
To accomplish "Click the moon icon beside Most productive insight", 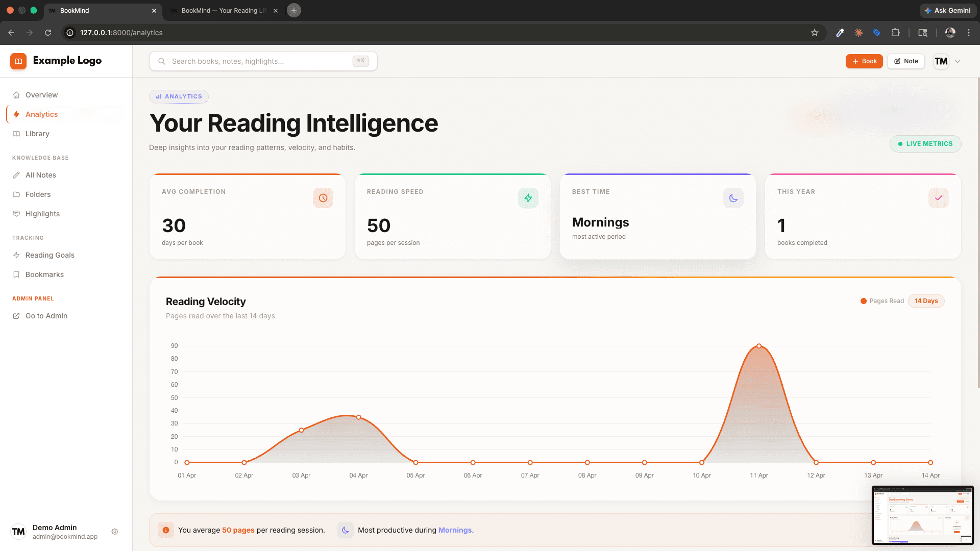I will pos(346,530).
